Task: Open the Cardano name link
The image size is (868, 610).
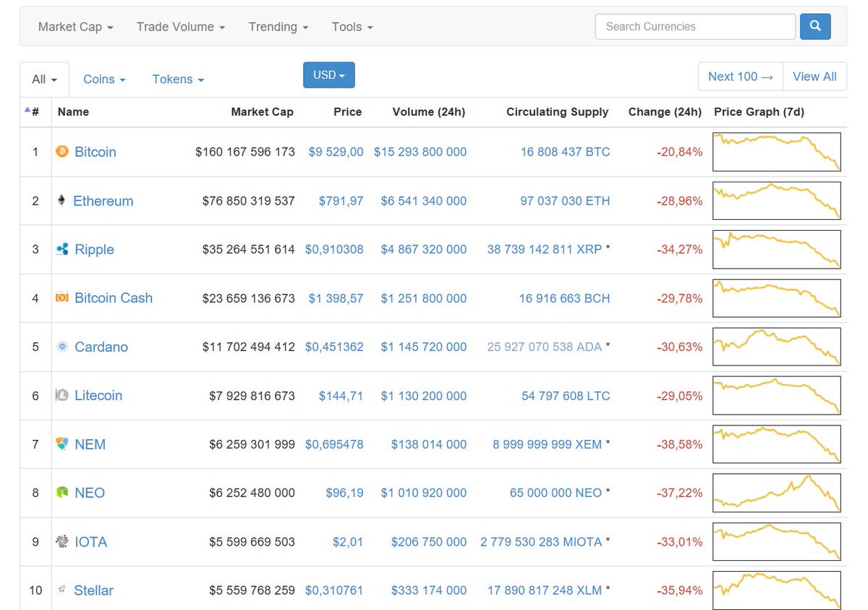Action: tap(101, 347)
